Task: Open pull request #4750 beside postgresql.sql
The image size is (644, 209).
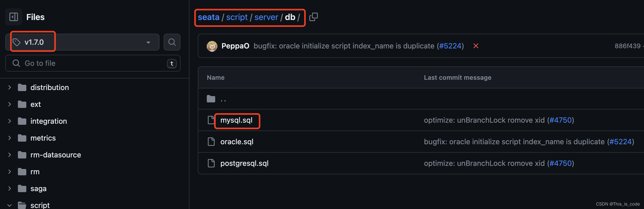Action: [561, 163]
